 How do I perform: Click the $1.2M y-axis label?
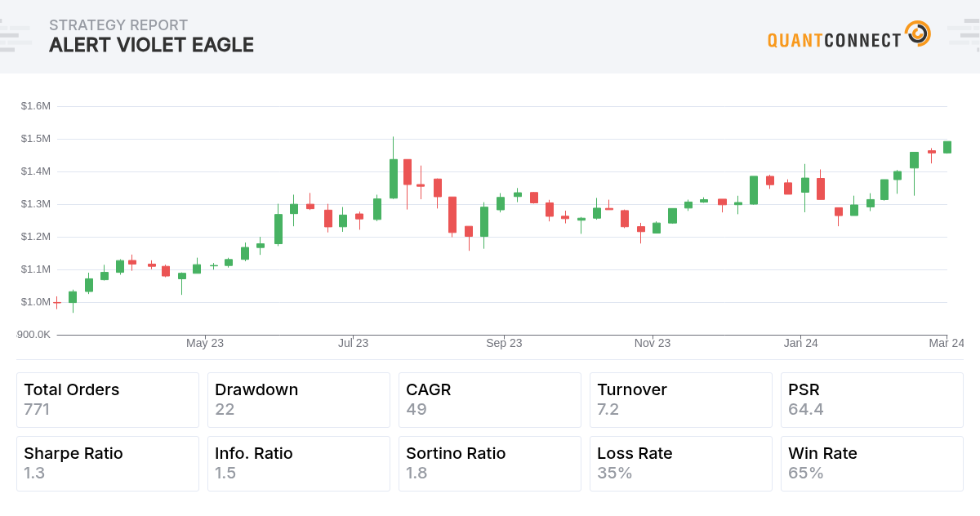tap(36, 237)
